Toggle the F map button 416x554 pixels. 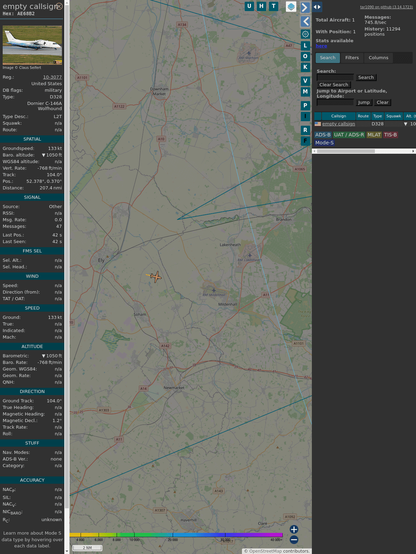(305, 141)
